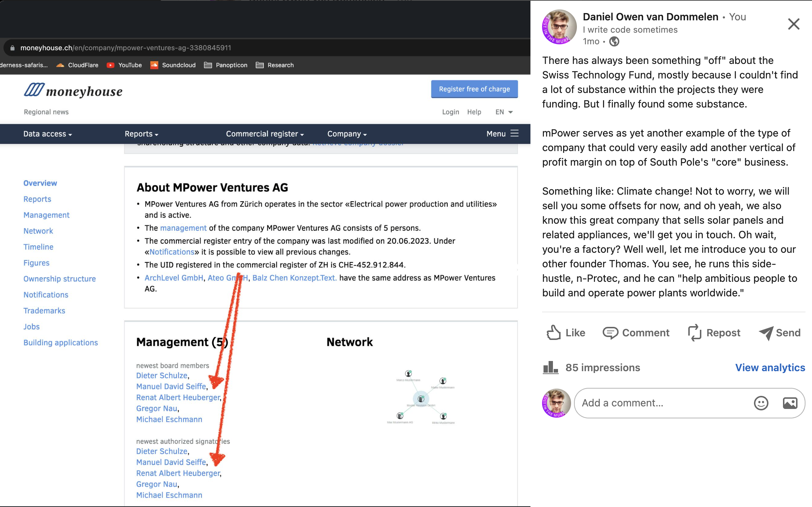This screenshot has height=507, width=812.
Task: Select Trademarks in the sidebar
Action: [x=44, y=311]
